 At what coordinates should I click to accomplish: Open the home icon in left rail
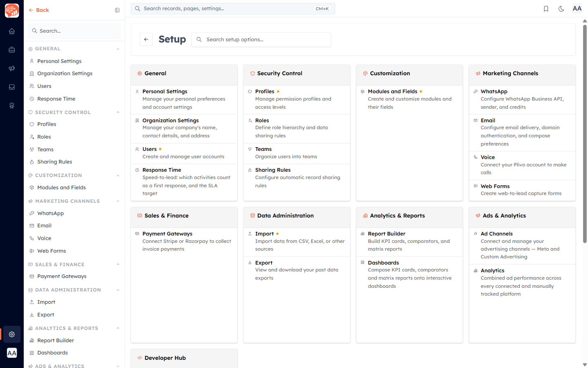(12, 31)
